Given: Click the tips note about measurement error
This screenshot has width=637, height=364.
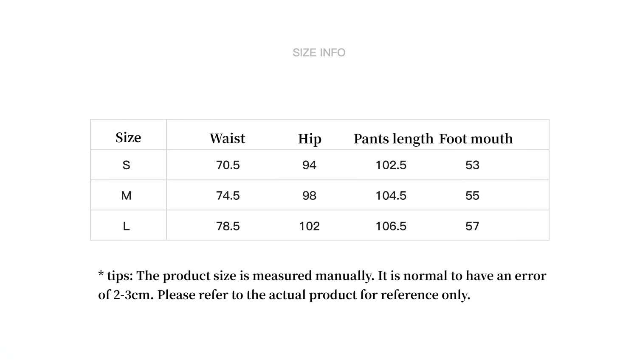Looking at the screenshot, I should [x=322, y=285].
